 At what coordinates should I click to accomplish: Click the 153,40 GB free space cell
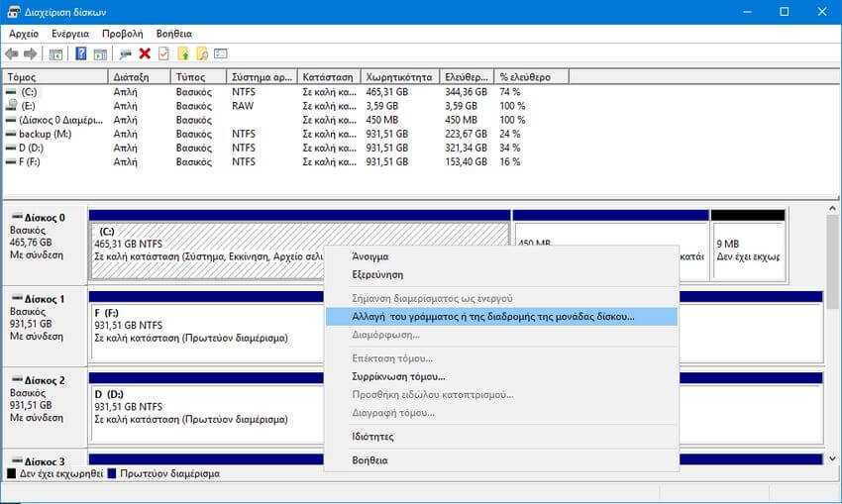point(466,161)
